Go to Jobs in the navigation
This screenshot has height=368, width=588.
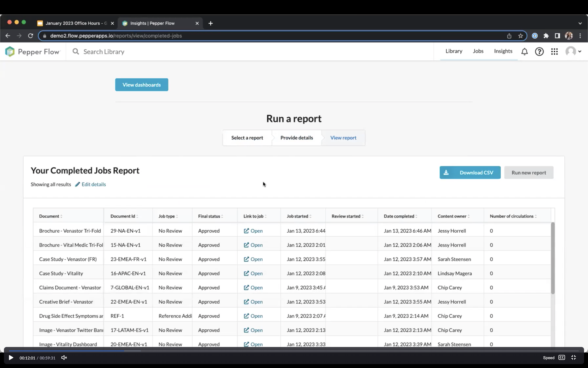click(x=478, y=51)
